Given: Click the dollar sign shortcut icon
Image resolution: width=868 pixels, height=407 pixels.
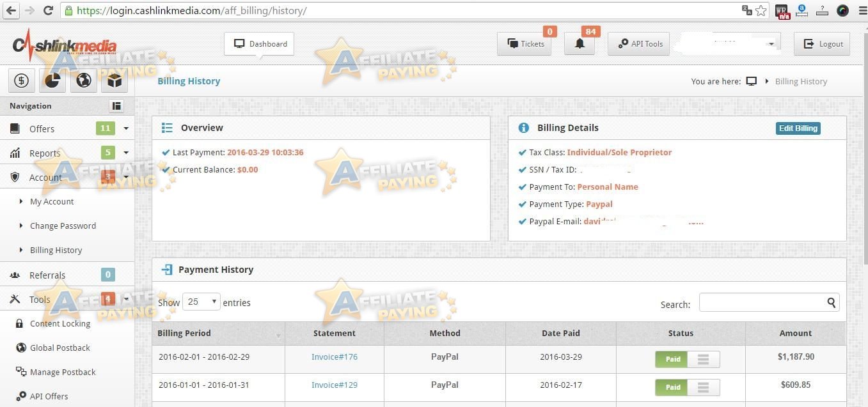Looking at the screenshot, I should [21, 81].
